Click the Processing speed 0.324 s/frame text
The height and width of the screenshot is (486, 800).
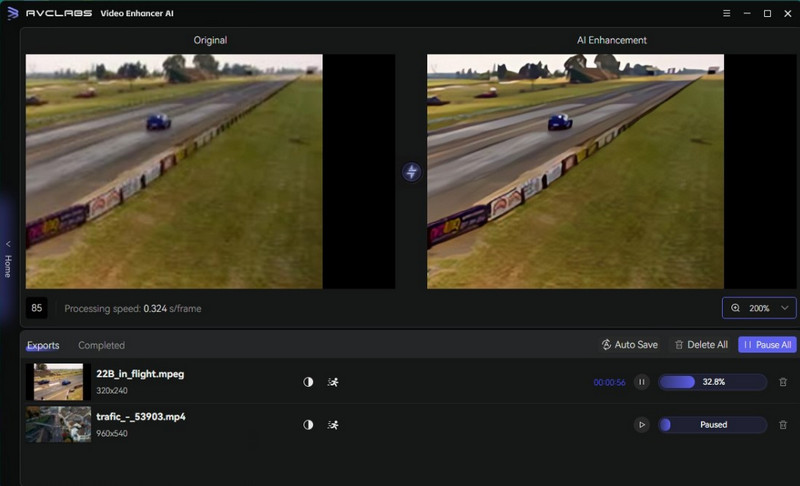tap(133, 309)
